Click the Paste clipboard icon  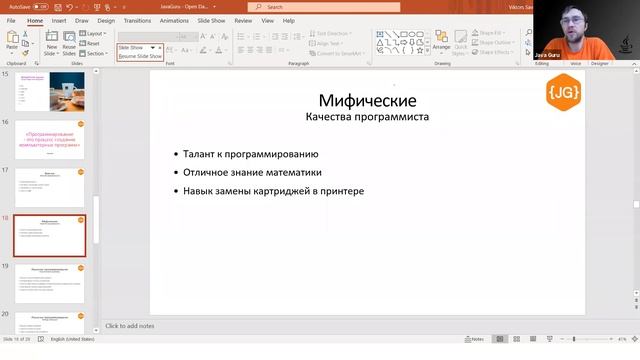click(x=12, y=38)
